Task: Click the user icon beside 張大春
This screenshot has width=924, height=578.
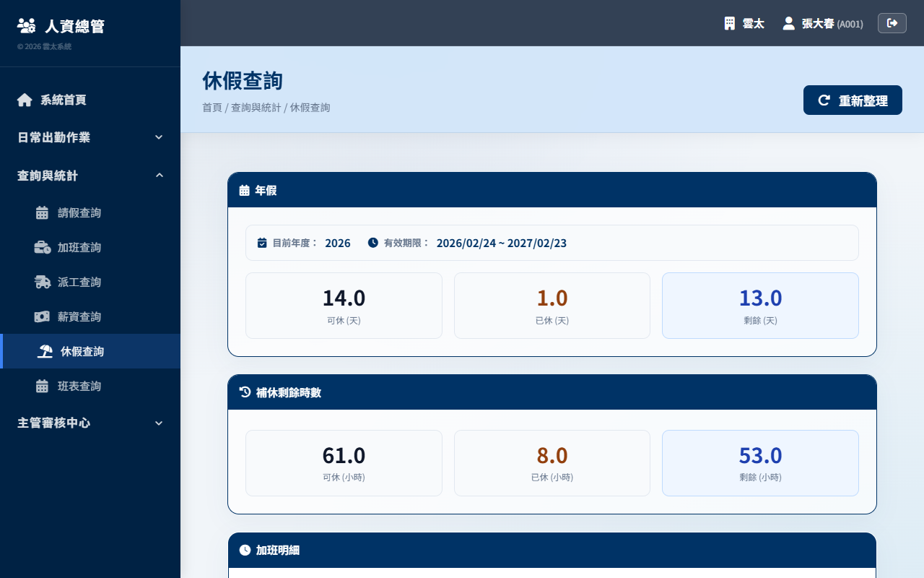Action: (x=789, y=23)
